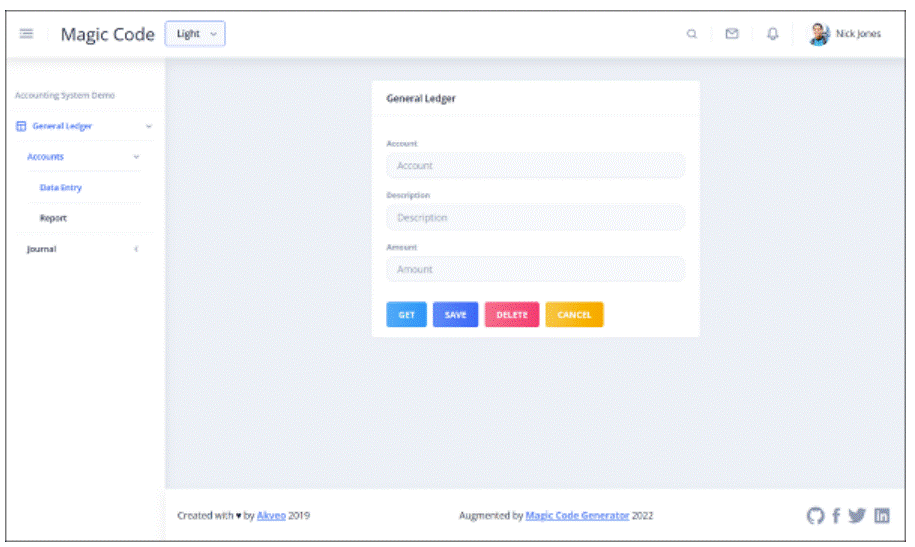The width and height of the screenshot is (915, 547).
Task: Open the Light theme dropdown
Action: pos(195,34)
